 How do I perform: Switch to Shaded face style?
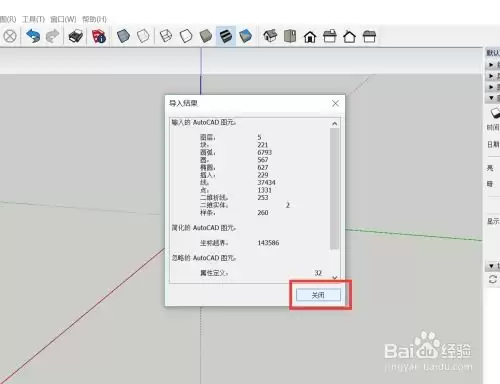tap(206, 36)
